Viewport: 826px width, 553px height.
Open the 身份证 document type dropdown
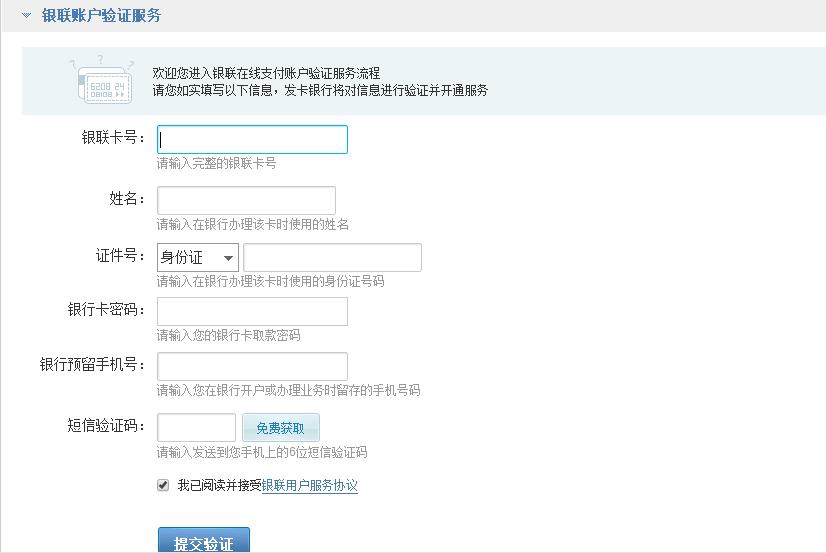pyautogui.click(x=198, y=258)
